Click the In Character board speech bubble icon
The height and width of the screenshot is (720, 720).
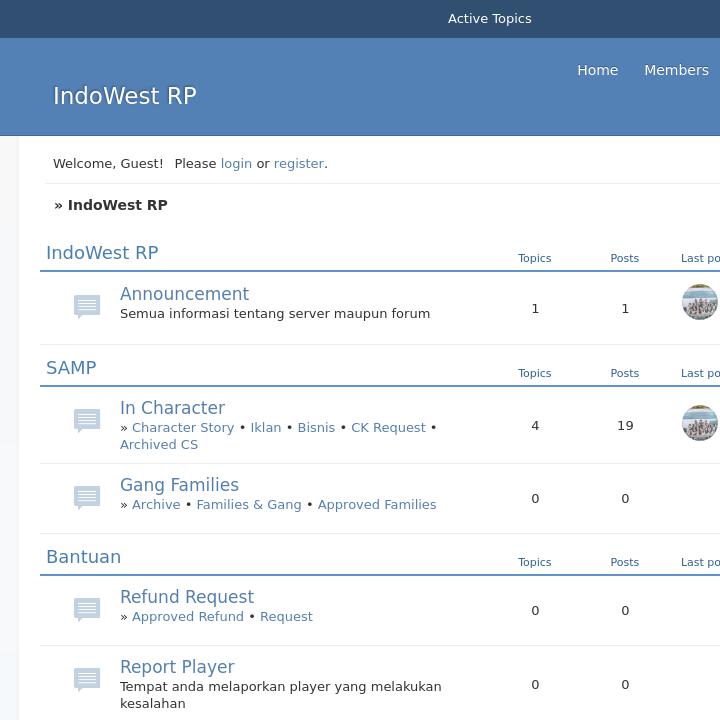click(x=87, y=420)
